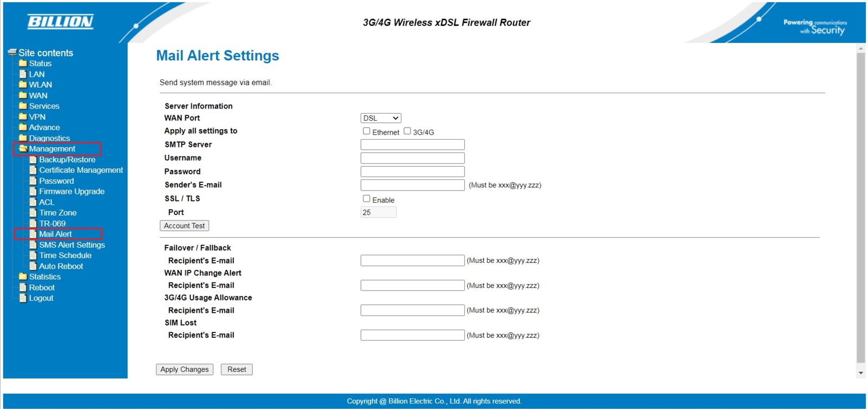Click the Billion logo in header

coord(60,22)
